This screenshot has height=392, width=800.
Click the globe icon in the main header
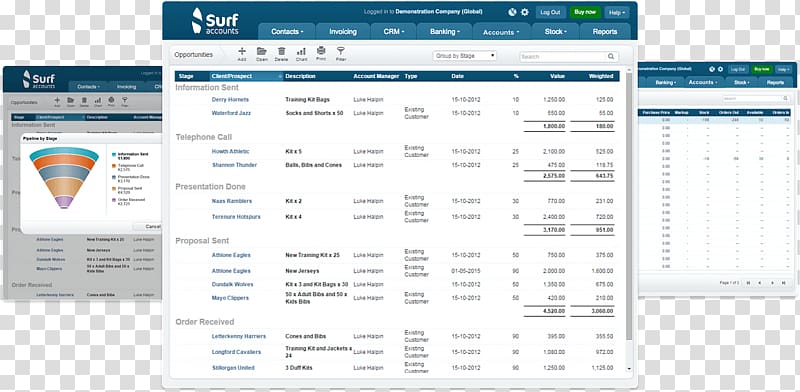tap(513, 12)
